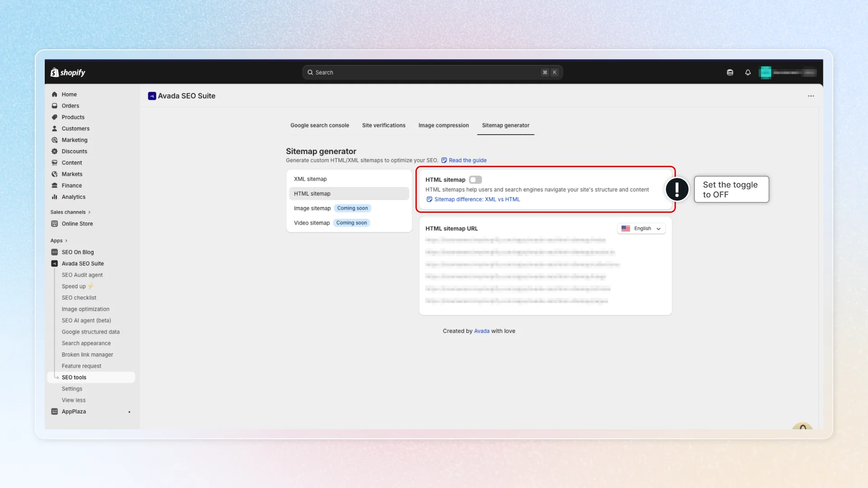Go to Speed up page

[77, 286]
